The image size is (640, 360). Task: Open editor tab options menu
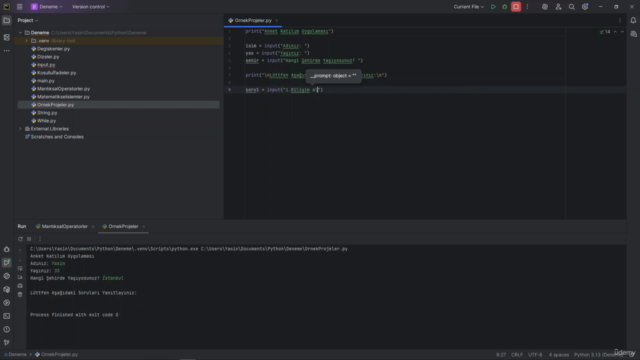620,20
